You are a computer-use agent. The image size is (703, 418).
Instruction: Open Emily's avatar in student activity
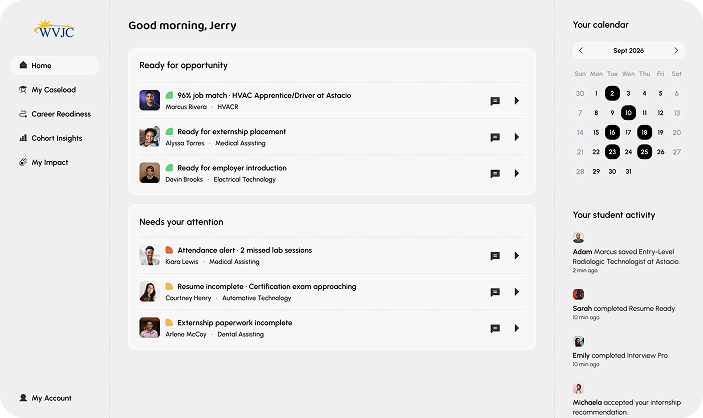[x=578, y=341]
